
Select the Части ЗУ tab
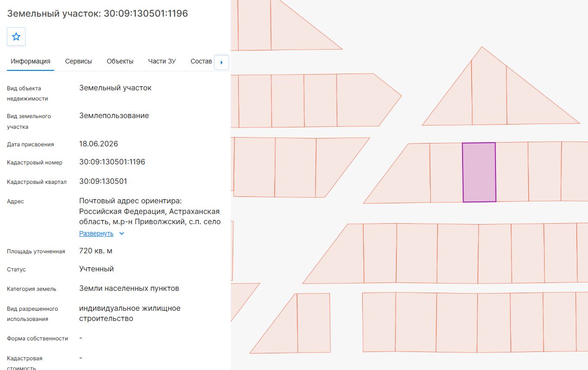[x=162, y=61]
